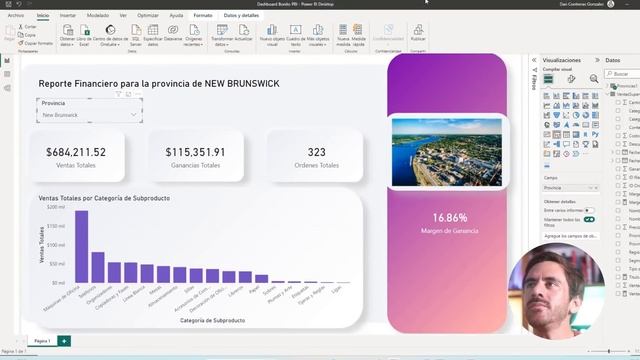
Task: Click Copiar formato button
Action: [36, 43]
